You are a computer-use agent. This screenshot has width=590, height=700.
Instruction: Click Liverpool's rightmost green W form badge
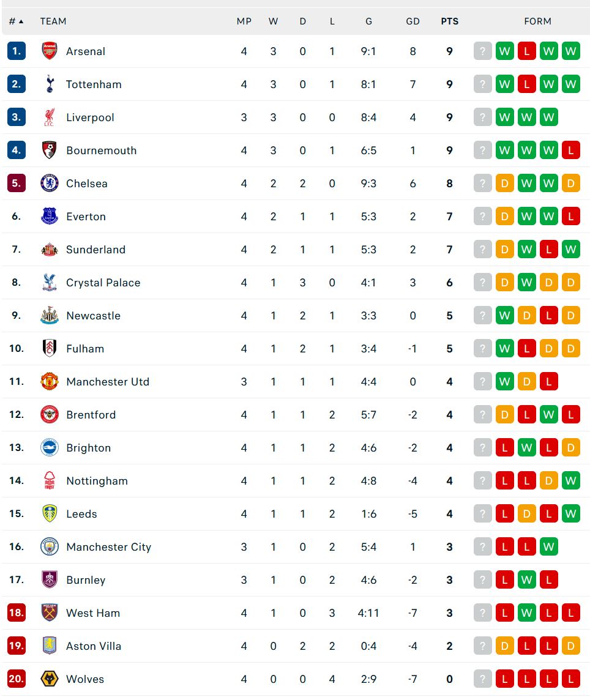pyautogui.click(x=548, y=117)
